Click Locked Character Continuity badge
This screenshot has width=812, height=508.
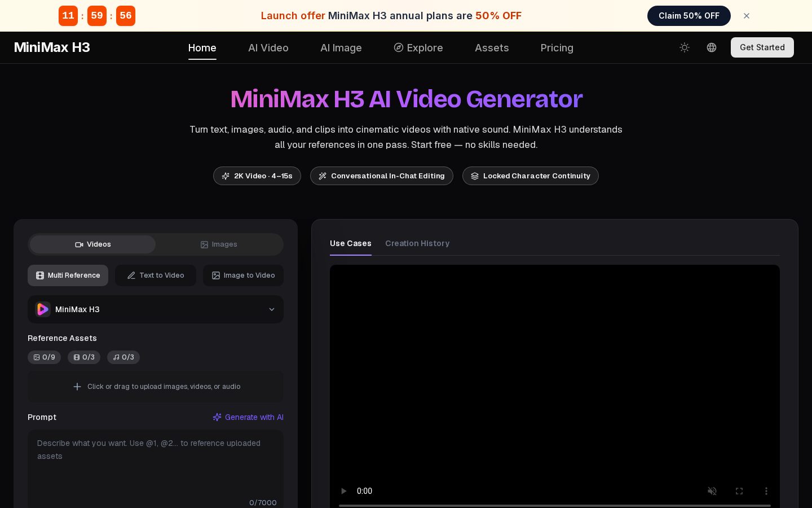(x=531, y=176)
